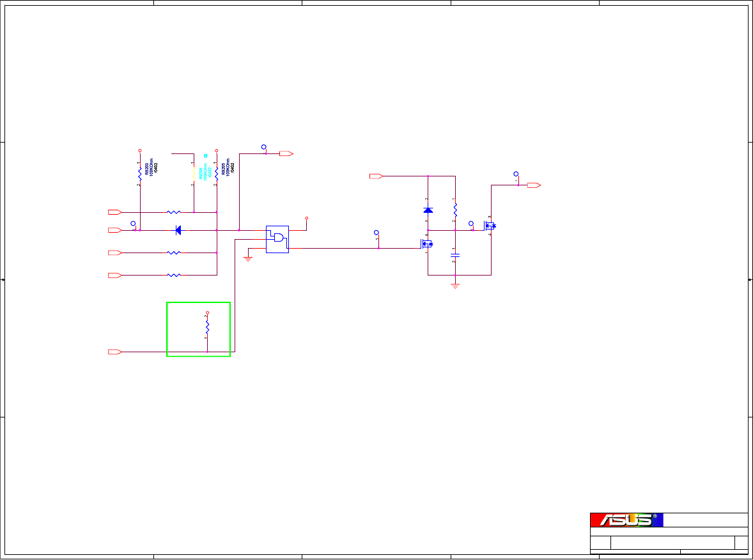The height and width of the screenshot is (560, 753).
Task: Select the capacitor symbol
Action: point(455,256)
